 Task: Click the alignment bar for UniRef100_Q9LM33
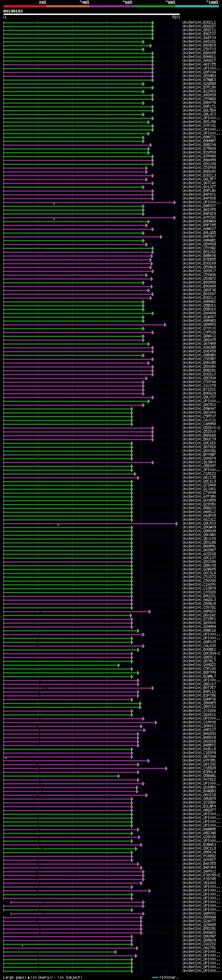(x=90, y=524)
